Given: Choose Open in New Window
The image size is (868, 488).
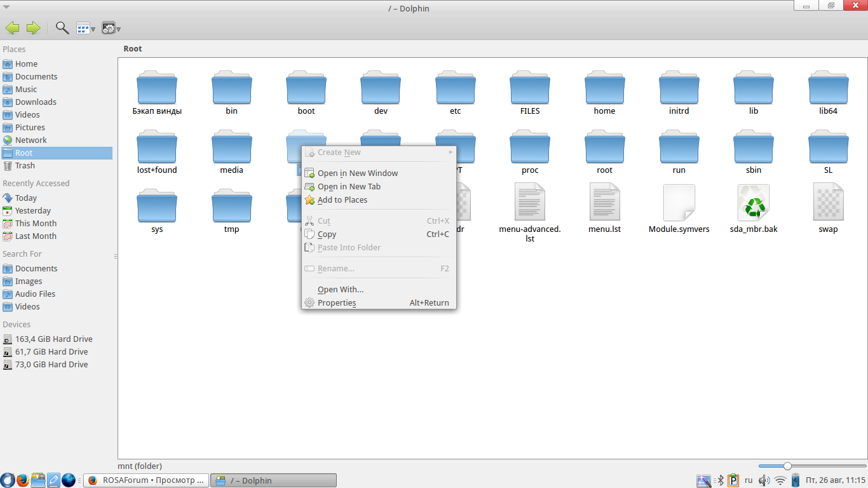Looking at the screenshot, I should click(x=357, y=173).
